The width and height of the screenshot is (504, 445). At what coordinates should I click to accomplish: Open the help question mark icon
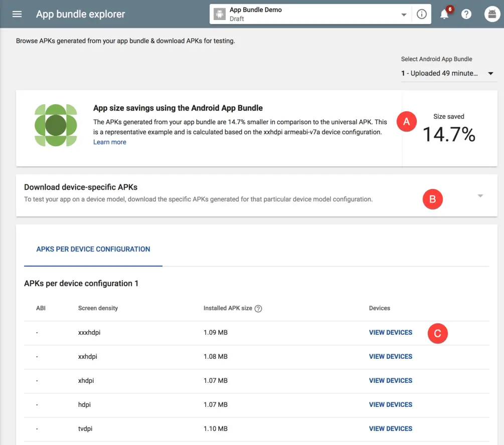[466, 15]
